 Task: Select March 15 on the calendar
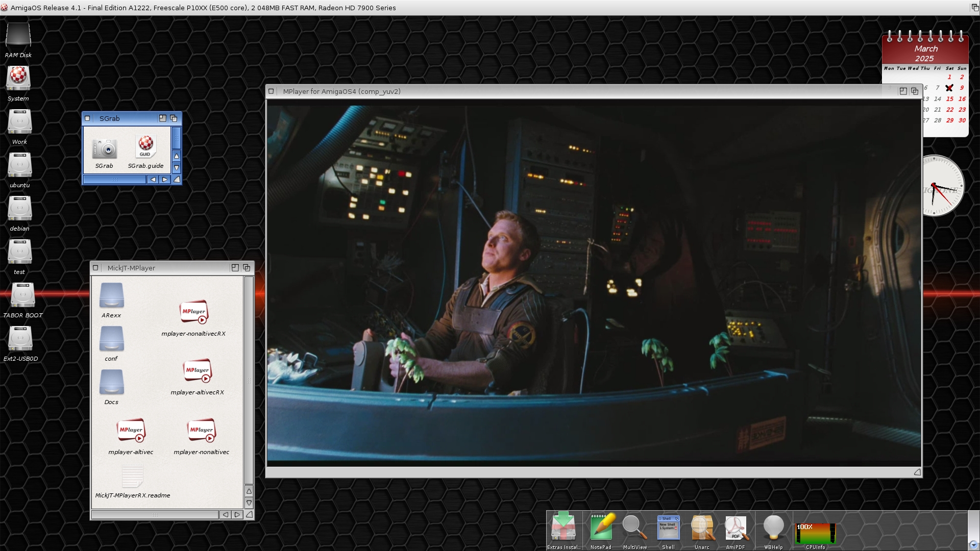pos(949,99)
